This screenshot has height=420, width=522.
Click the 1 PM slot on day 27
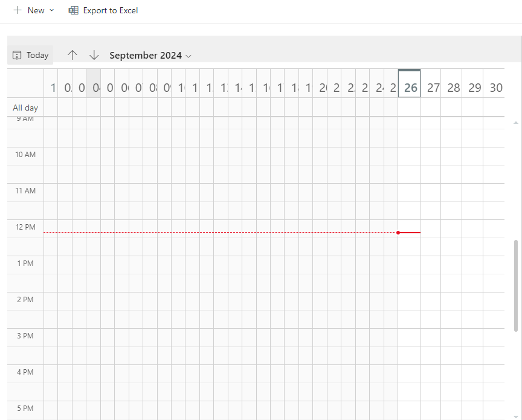pos(431,265)
